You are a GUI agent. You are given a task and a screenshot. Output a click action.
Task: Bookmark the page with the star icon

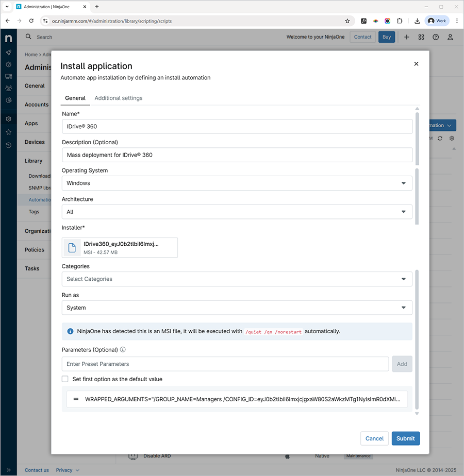347,21
